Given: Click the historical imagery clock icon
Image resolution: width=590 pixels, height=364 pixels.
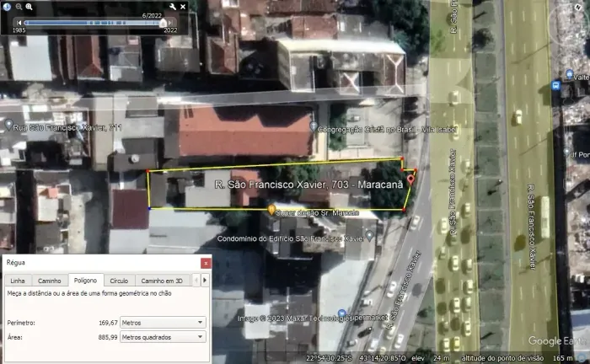Looking at the screenshot, I should point(7,7).
